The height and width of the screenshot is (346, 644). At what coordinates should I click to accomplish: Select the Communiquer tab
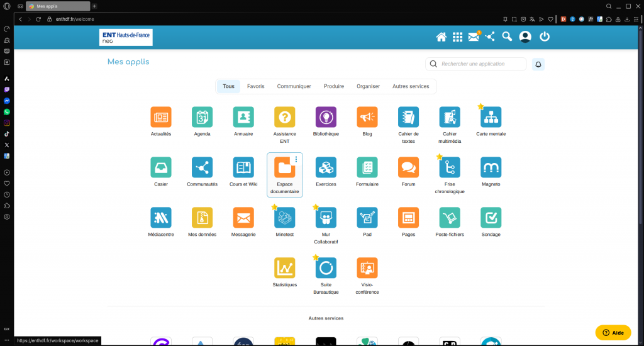(x=294, y=86)
